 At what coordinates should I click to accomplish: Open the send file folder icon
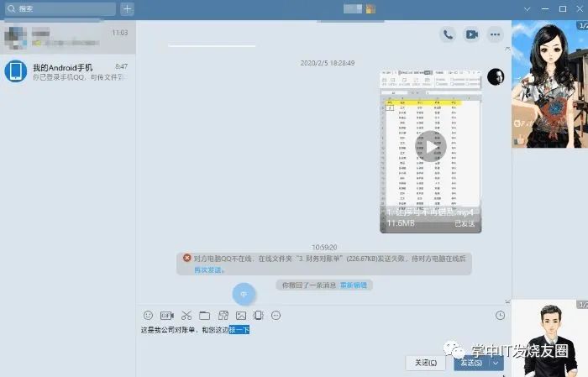(204, 316)
